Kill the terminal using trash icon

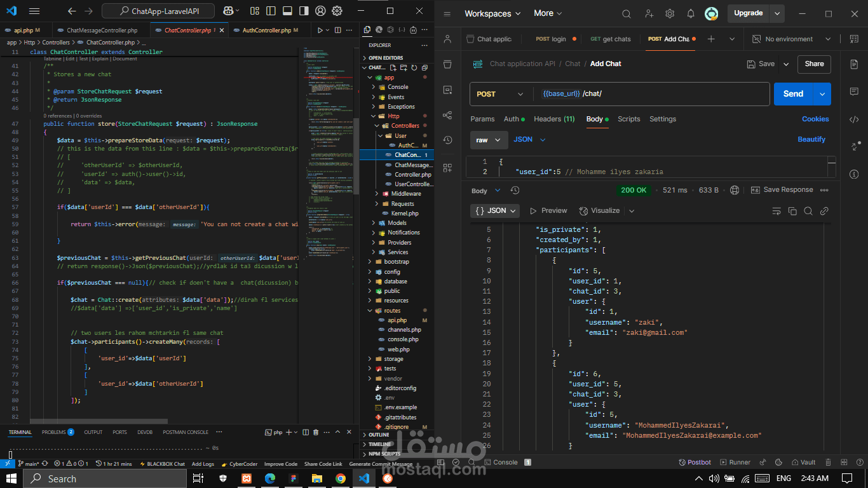[x=316, y=432]
